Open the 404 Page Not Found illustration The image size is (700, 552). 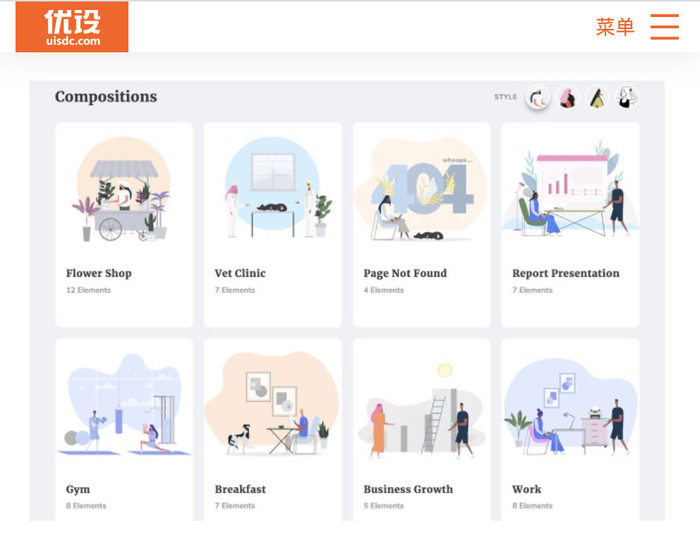pos(421,189)
